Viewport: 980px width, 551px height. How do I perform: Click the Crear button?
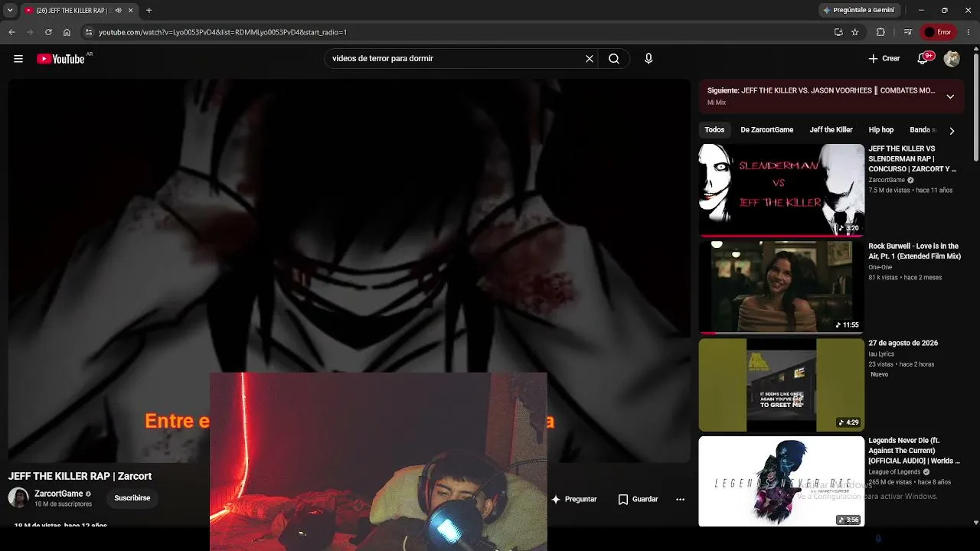tap(884, 59)
